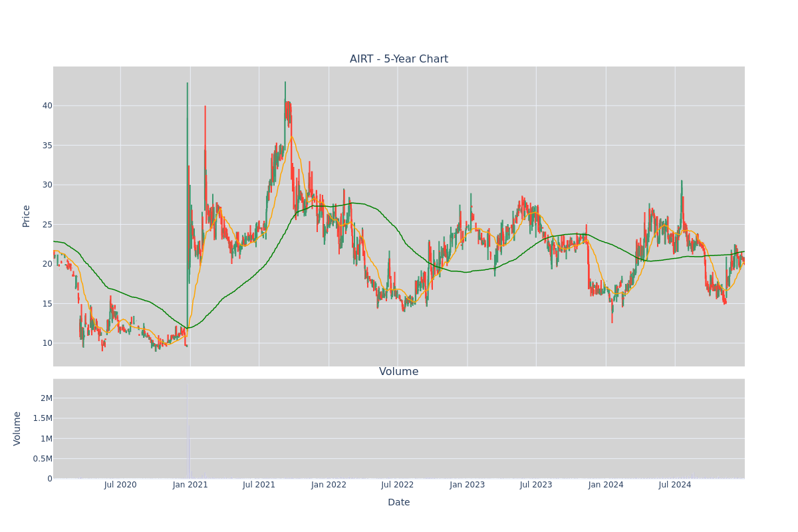Screen dimensions: 798x532
Task: Click the 'Jan 2021' date tick label
Action: [x=190, y=485]
